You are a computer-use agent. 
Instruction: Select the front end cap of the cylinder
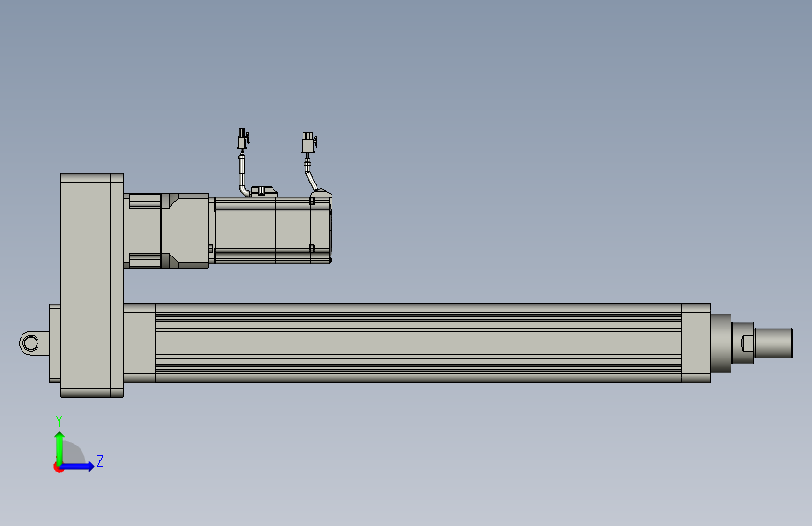coord(696,343)
